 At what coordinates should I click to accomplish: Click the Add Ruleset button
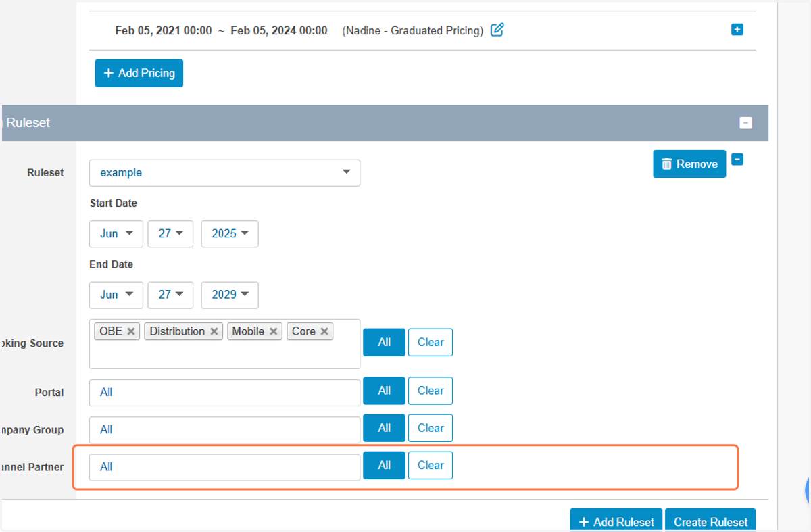coord(616,521)
